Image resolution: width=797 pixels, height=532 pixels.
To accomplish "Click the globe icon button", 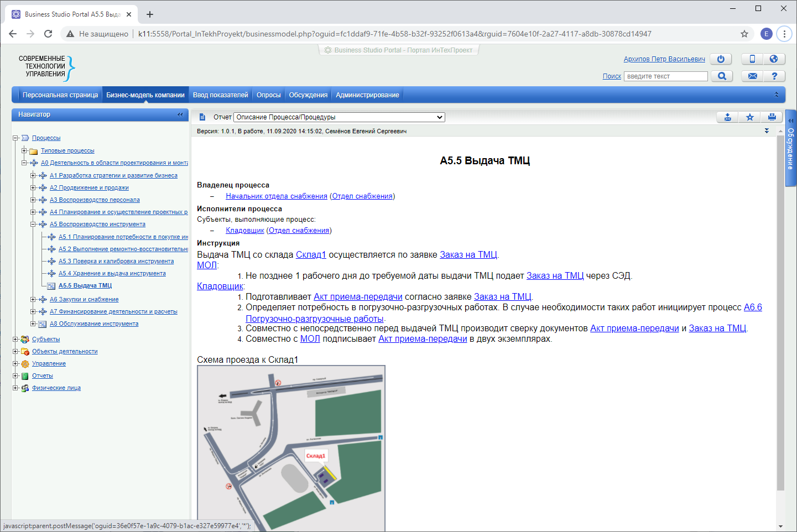I will pyautogui.click(x=774, y=59).
